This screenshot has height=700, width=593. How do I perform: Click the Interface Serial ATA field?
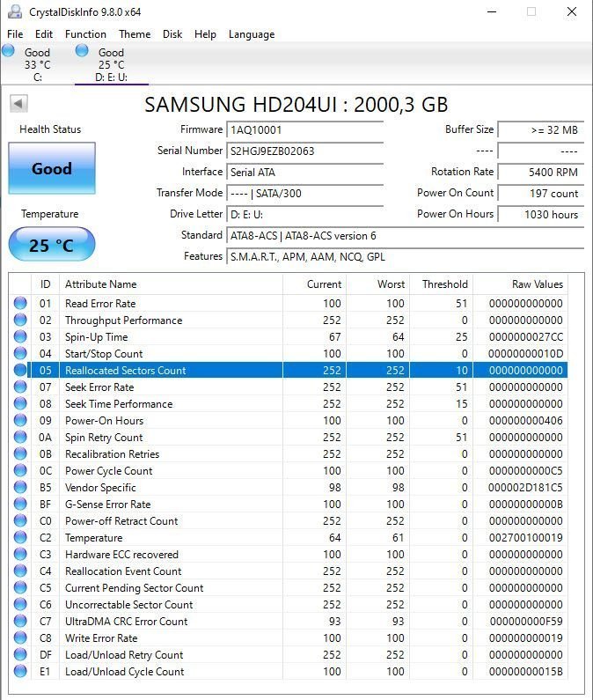(305, 173)
